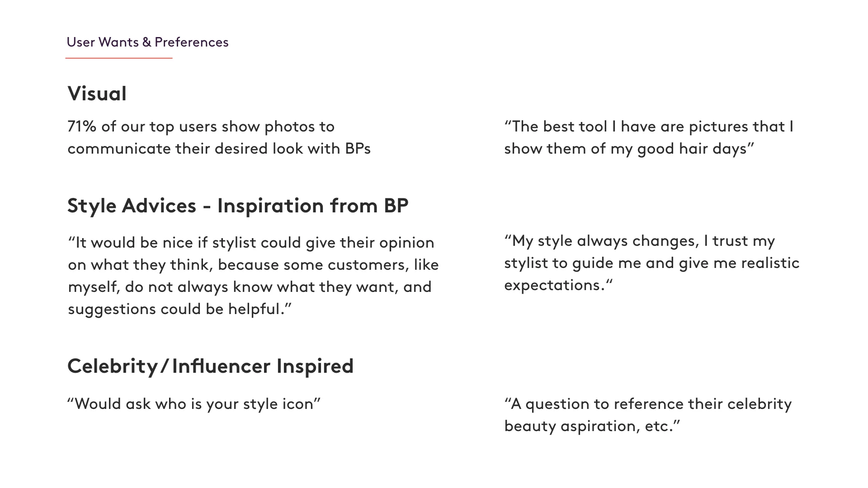Screen dimensions: 868x488
Task: Select the 'on what they think, because some customers' line
Action: pyautogui.click(x=253, y=265)
